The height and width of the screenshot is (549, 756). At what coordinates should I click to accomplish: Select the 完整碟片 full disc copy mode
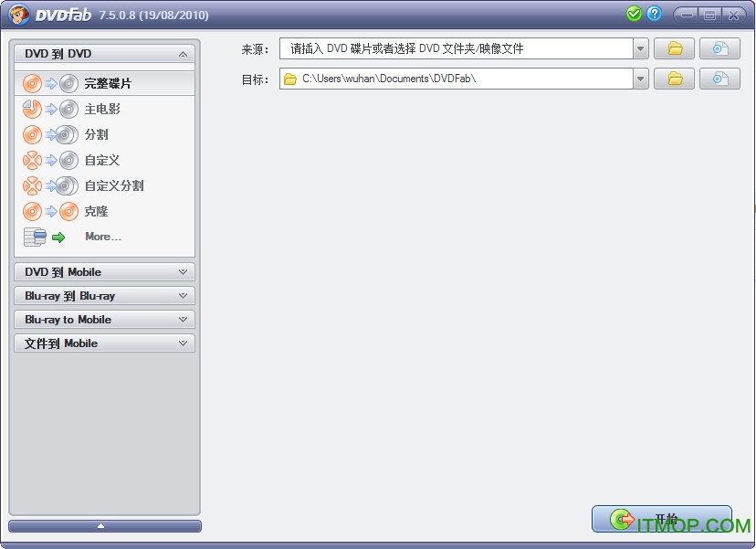pyautogui.click(x=105, y=83)
